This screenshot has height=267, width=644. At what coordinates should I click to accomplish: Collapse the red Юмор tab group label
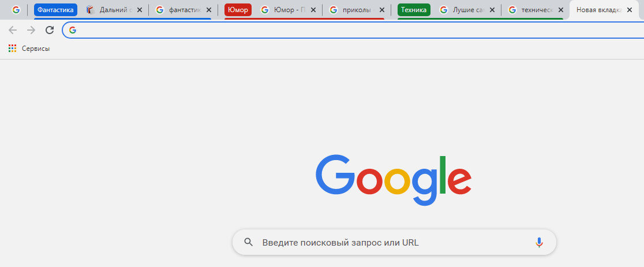(238, 10)
